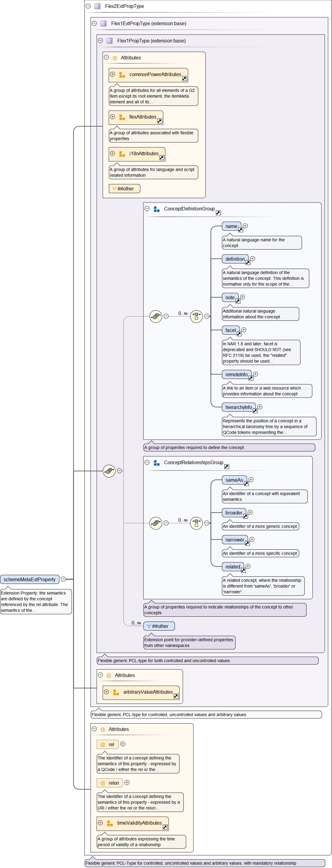Expand the commonPowerAttributes group
This screenshot has width=332, height=868.
(112, 74)
